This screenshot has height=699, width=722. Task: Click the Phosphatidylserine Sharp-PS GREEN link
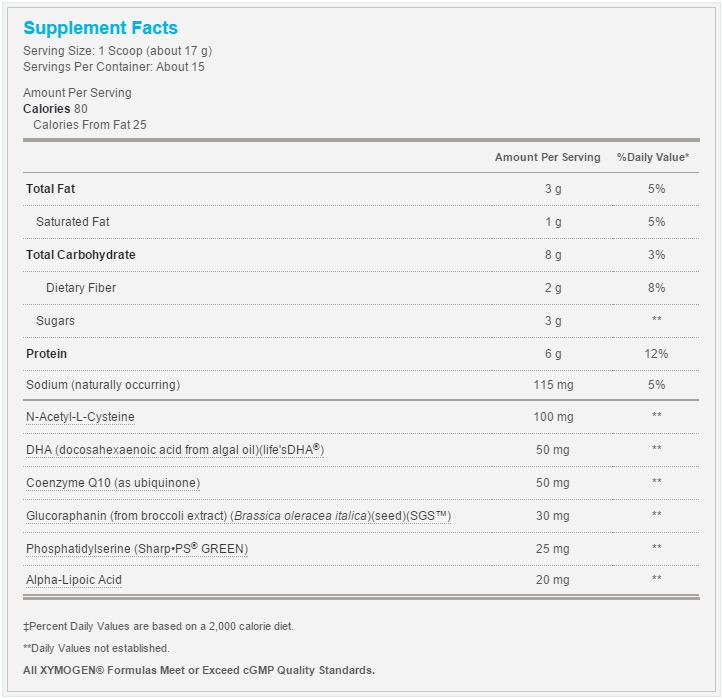(x=137, y=548)
